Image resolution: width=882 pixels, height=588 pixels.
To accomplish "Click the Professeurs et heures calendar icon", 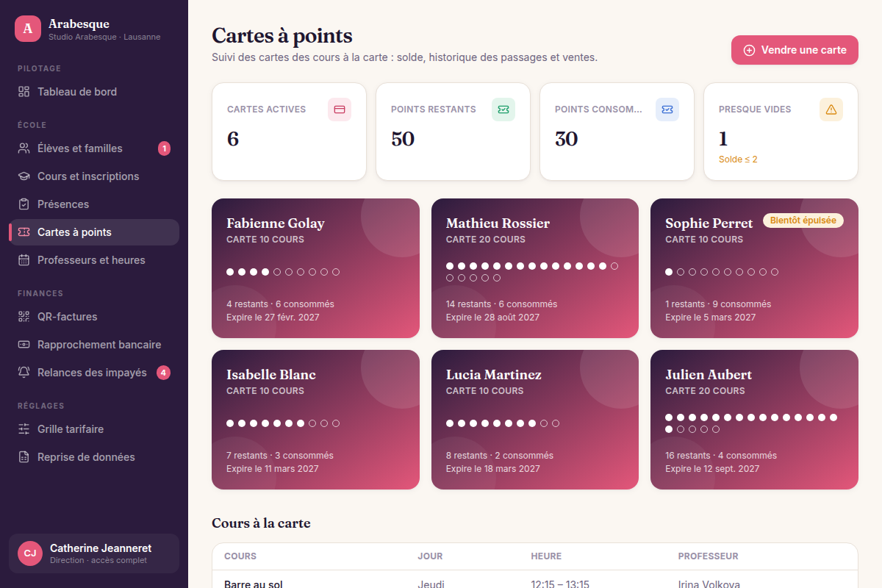I will (x=24, y=260).
